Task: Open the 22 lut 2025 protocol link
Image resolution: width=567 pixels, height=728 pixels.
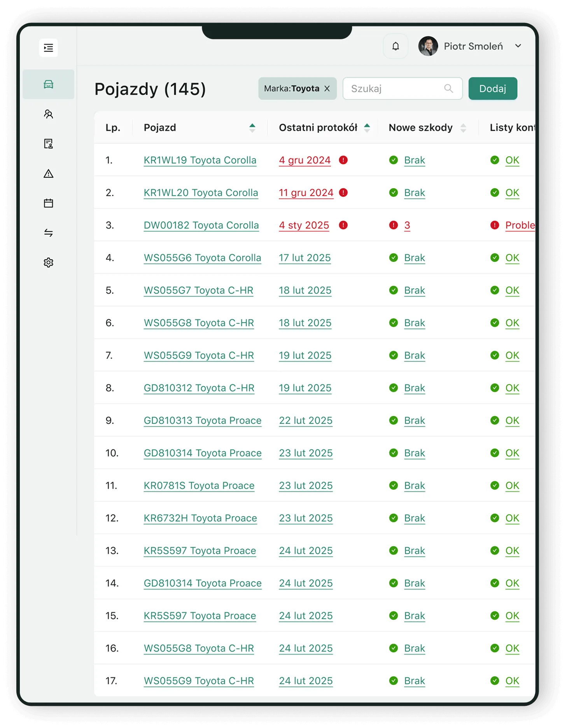Action: (x=306, y=421)
